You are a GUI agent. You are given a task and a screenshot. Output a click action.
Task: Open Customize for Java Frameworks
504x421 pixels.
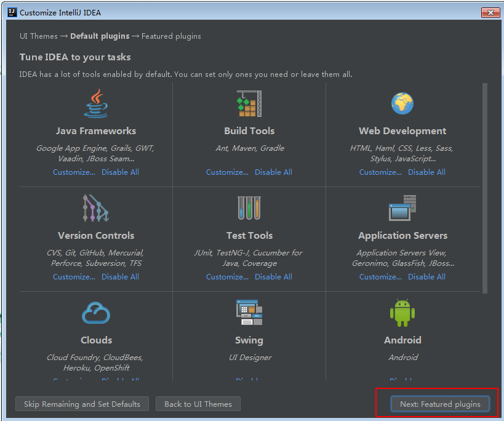click(74, 172)
